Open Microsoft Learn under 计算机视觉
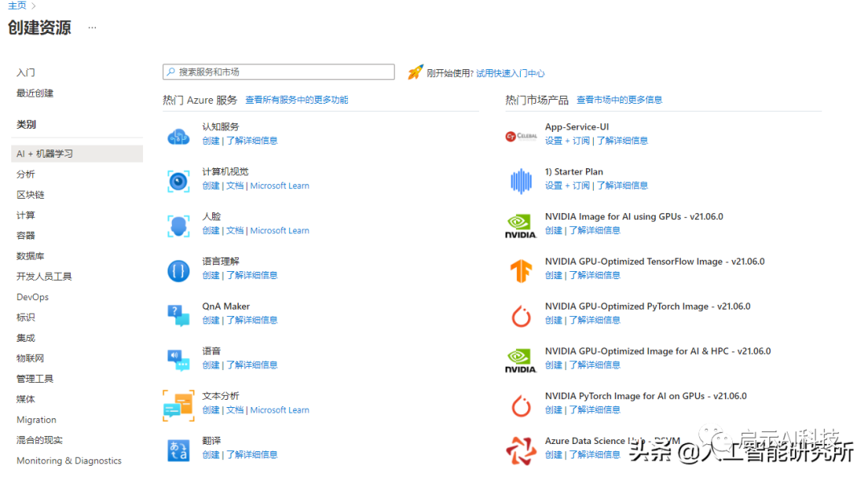 [x=280, y=186]
